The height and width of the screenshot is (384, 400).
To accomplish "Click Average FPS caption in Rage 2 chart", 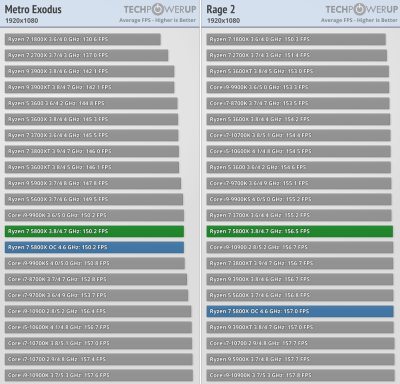I will click(359, 20).
